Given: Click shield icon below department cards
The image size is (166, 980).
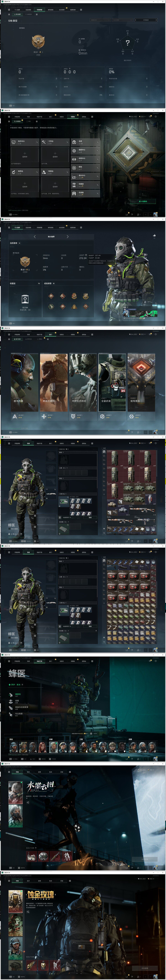Looking at the screenshot, I should coord(73,417).
